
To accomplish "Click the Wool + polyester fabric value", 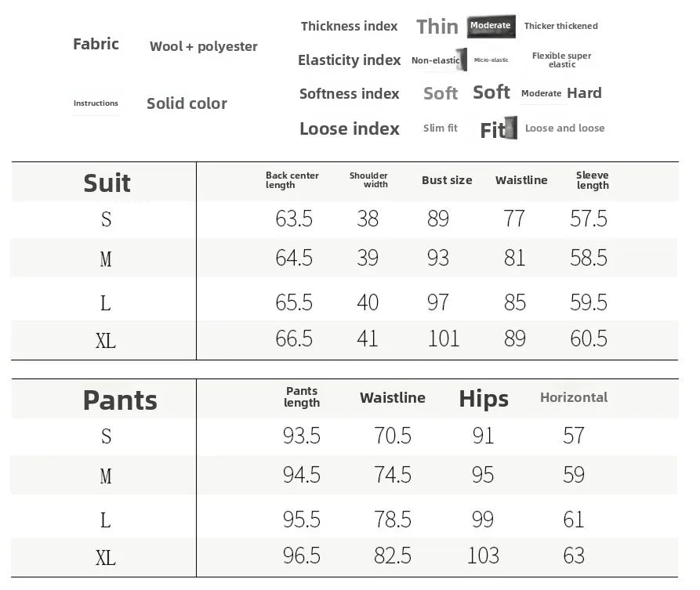I will [x=204, y=46].
